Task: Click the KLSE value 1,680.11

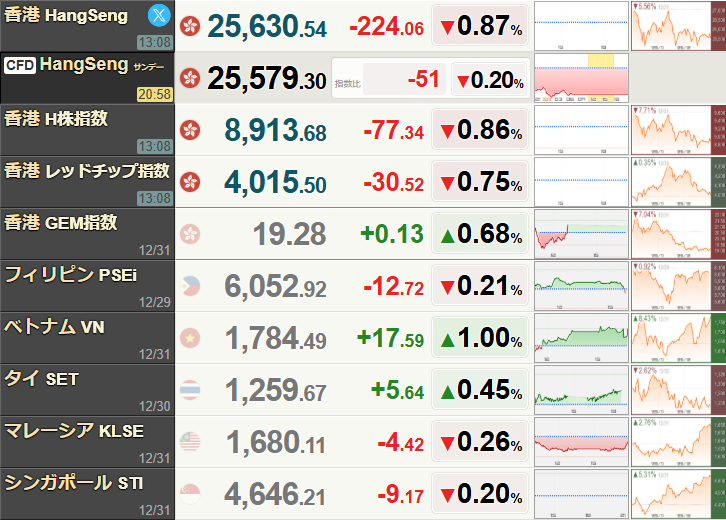Action: [276, 442]
